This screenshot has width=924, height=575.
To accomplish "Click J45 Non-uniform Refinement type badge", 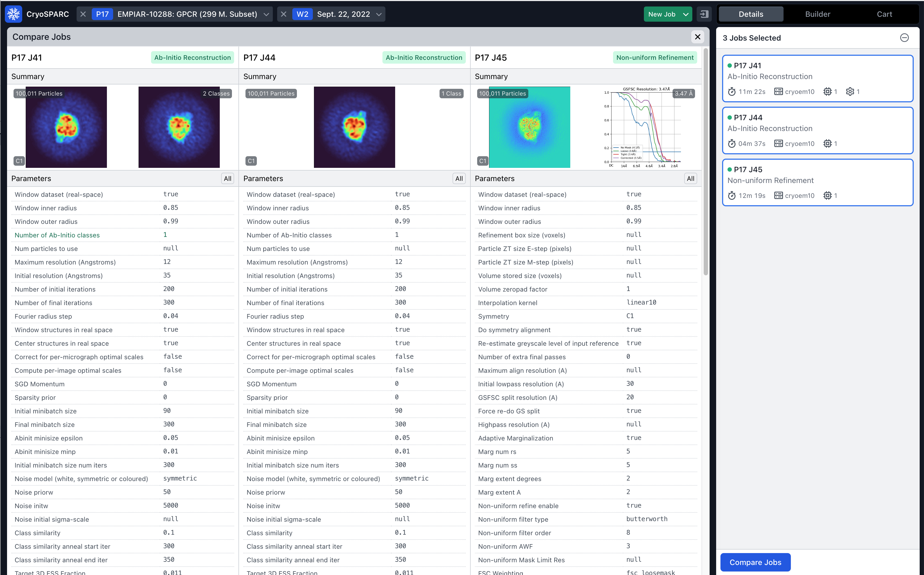I will point(655,57).
